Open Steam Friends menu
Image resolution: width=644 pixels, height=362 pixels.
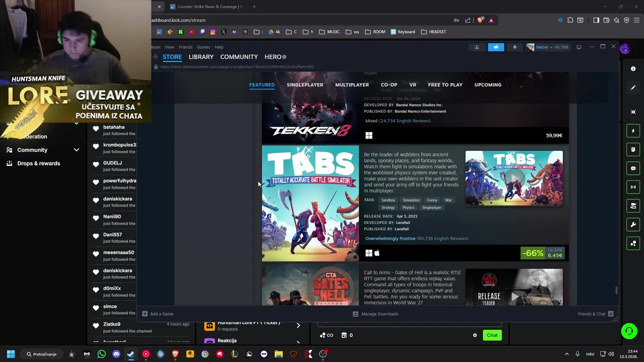[186, 47]
